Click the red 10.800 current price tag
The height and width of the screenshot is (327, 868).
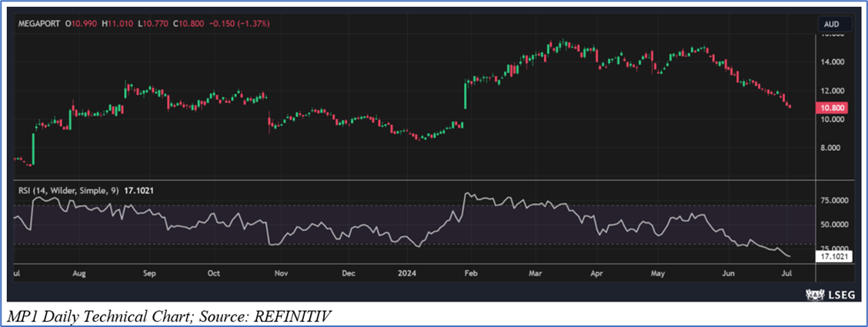[832, 107]
